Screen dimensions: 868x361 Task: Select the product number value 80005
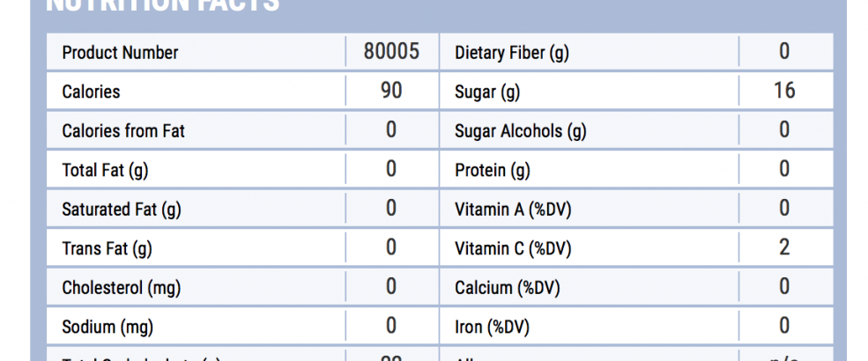point(391,52)
